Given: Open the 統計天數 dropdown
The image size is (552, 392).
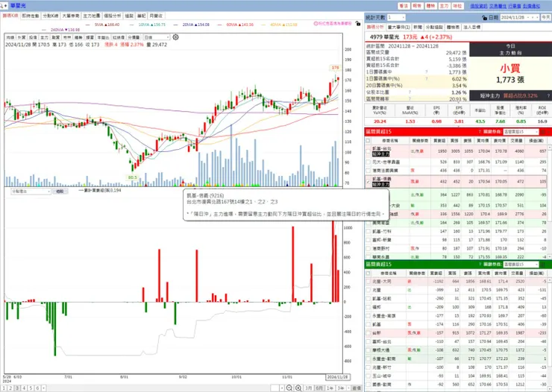Looking at the screenshot, I should pyautogui.click(x=396, y=17).
